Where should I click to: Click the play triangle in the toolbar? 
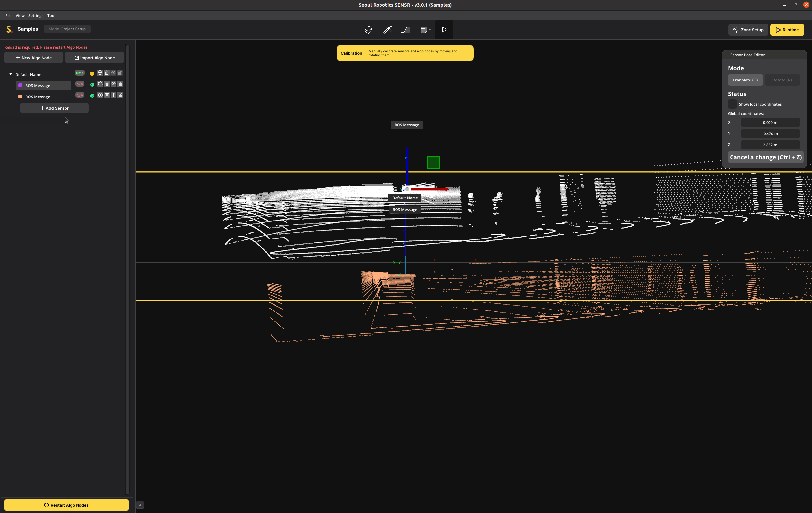444,30
